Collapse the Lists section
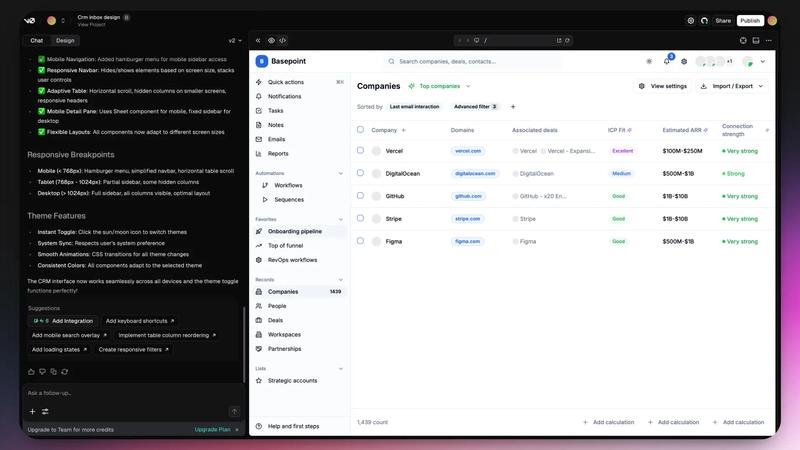Image resolution: width=800 pixels, height=450 pixels. 341,368
